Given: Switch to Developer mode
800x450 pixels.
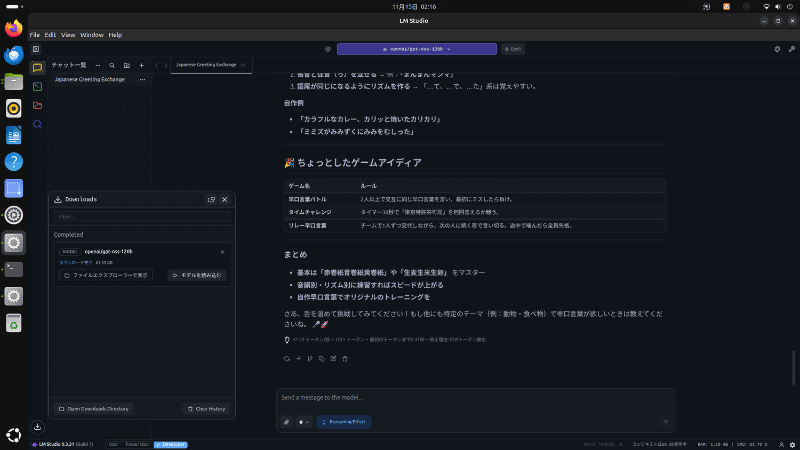Looking at the screenshot, I should click(171, 445).
